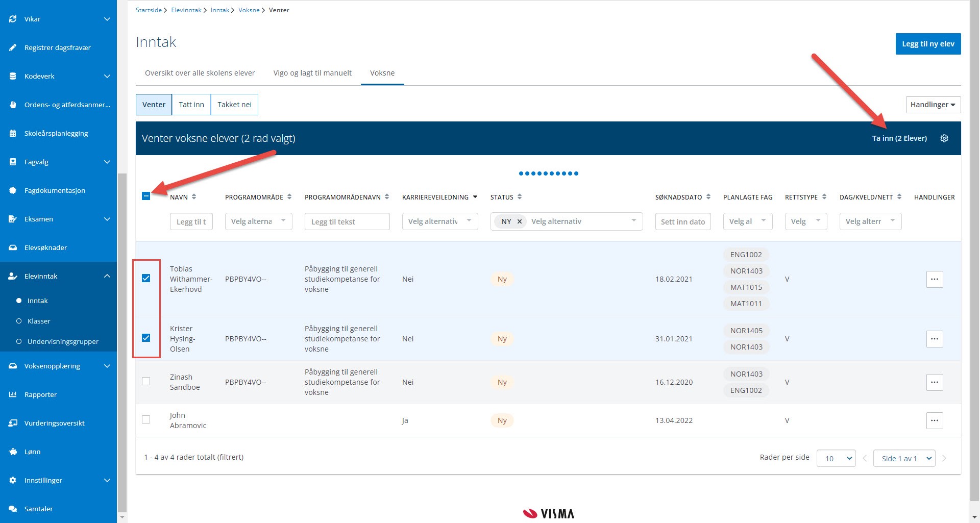The width and height of the screenshot is (980, 523).
Task: Click the Søknadsdato date filter field
Action: 683,221
